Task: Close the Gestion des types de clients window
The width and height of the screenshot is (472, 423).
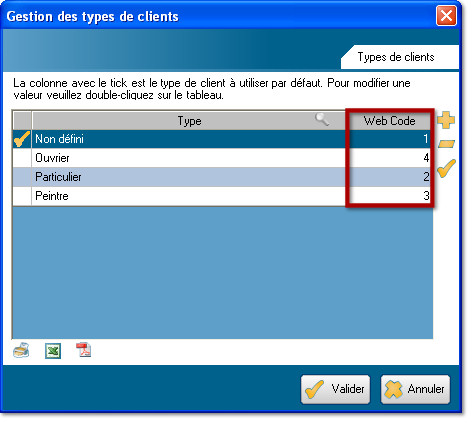Action: tap(446, 16)
